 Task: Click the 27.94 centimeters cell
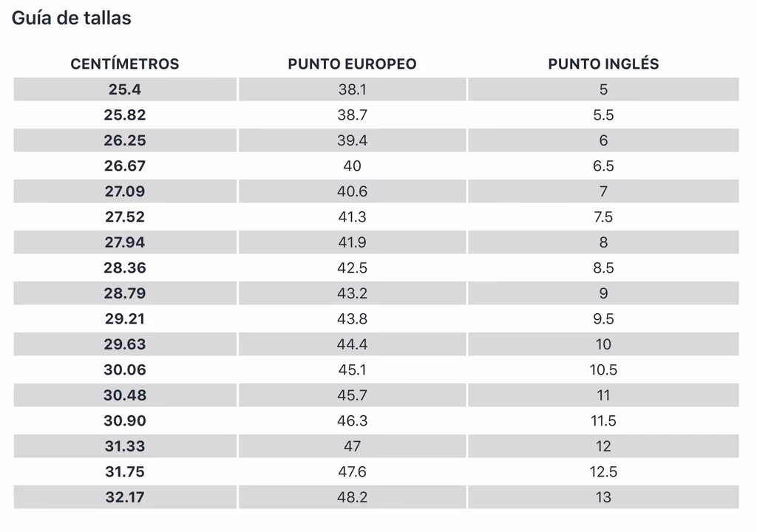(x=125, y=242)
